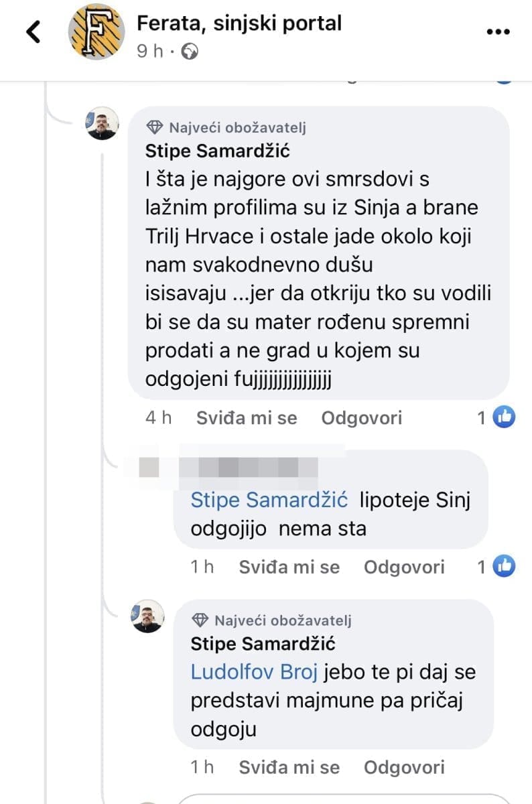Open the blurred commenter's name
This screenshot has width=532, height=804.
tap(228, 466)
